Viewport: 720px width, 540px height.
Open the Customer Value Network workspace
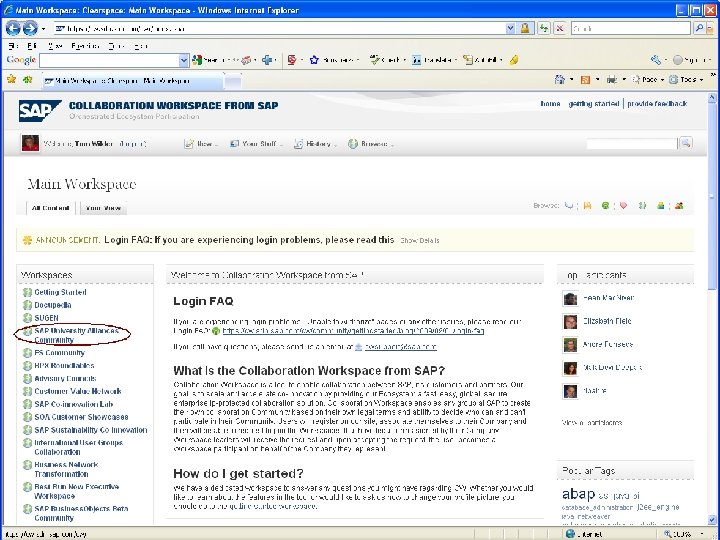(x=78, y=391)
